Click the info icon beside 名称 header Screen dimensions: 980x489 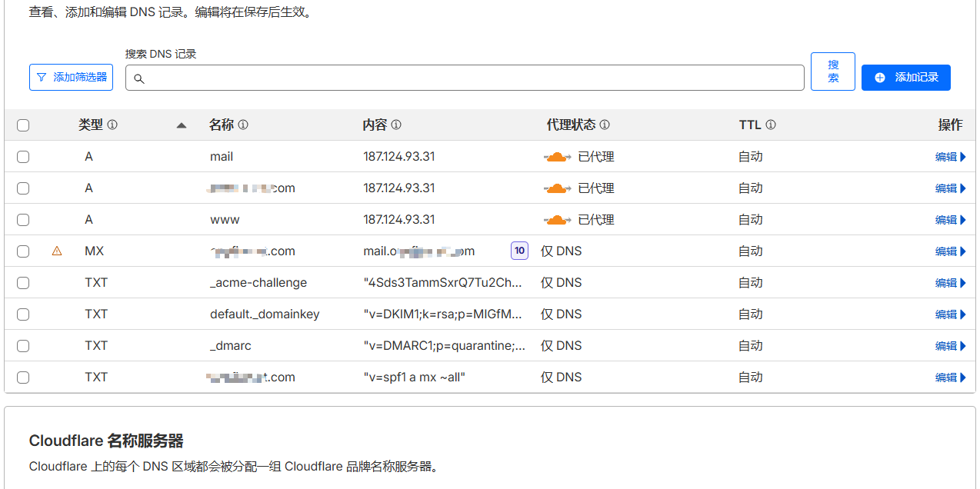(243, 125)
